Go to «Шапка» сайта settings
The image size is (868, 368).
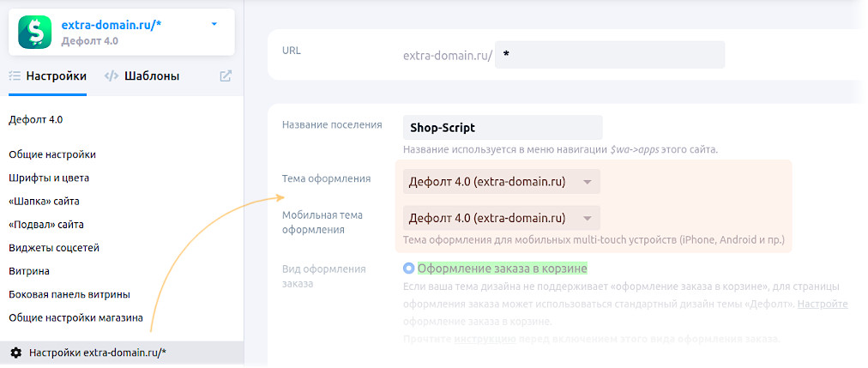coord(44,201)
